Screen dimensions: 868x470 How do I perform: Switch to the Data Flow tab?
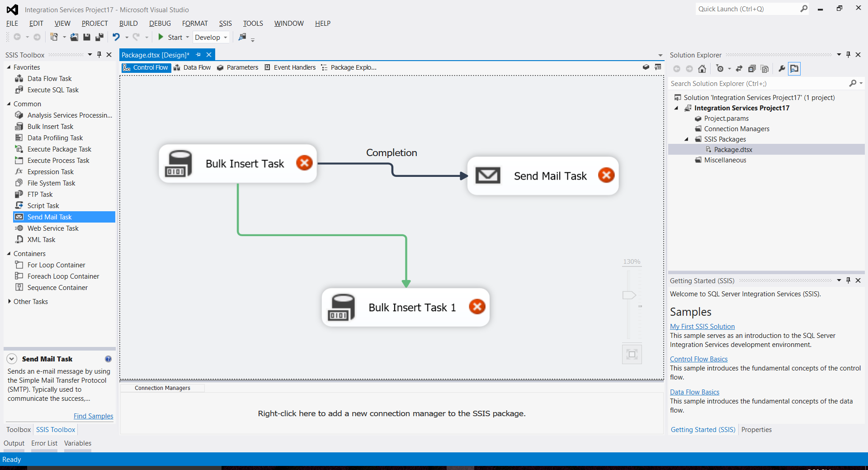[192, 67]
